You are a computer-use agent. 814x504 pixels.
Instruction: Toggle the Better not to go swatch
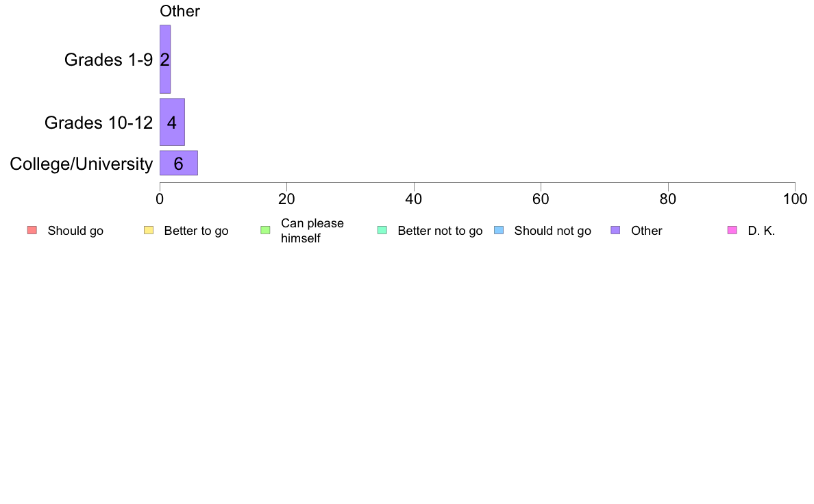pyautogui.click(x=382, y=231)
